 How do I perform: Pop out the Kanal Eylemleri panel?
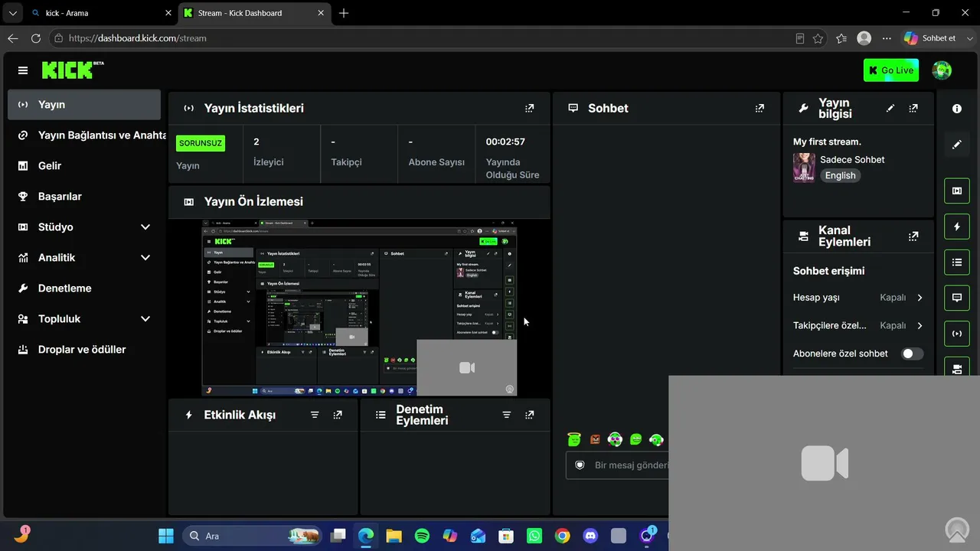[913, 236]
